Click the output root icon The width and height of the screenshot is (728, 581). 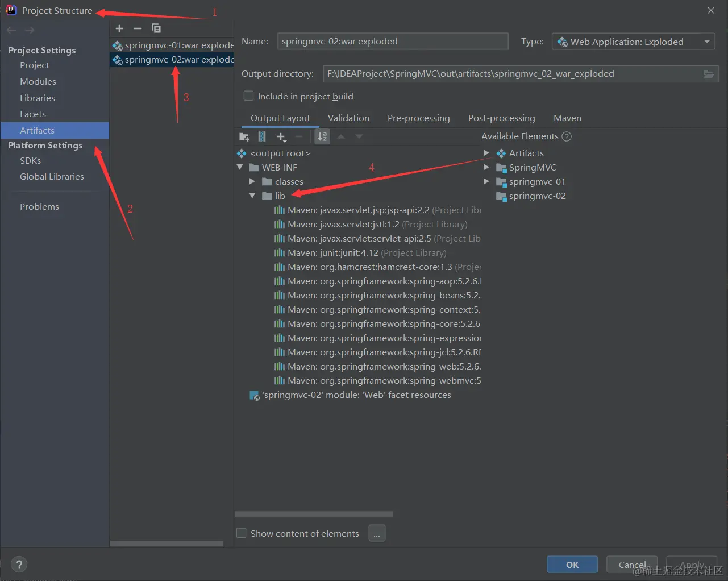pyautogui.click(x=242, y=153)
